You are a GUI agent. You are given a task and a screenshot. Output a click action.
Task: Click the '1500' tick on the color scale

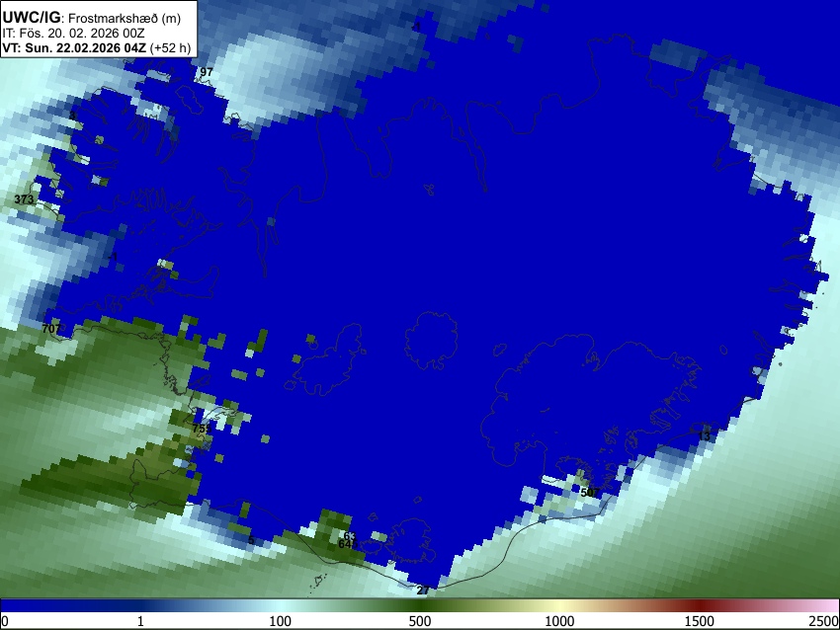[x=700, y=621]
